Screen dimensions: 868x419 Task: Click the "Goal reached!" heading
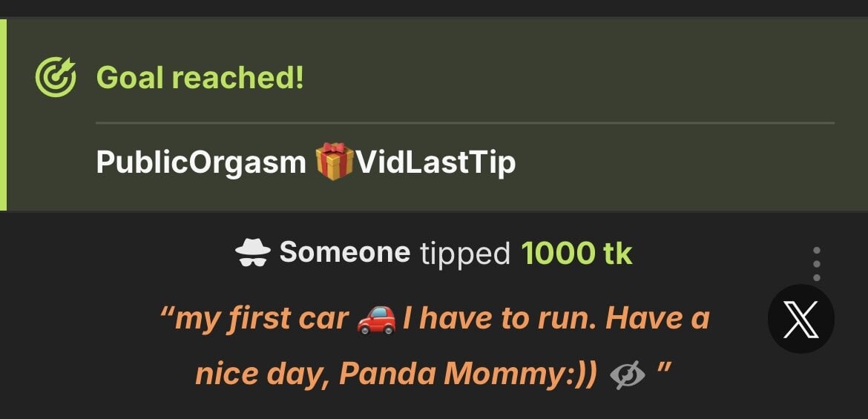pos(200,77)
